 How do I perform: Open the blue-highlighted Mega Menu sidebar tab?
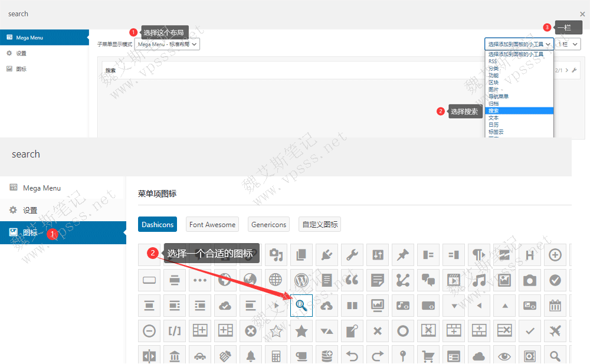click(44, 38)
